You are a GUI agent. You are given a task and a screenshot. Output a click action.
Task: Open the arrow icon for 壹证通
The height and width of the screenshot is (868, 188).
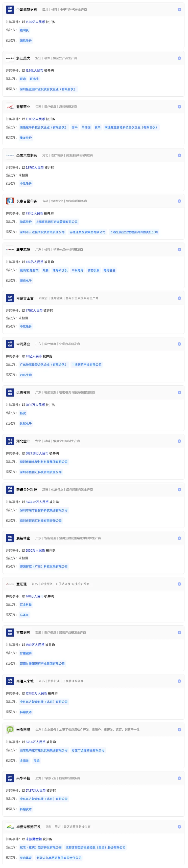tap(179, 584)
